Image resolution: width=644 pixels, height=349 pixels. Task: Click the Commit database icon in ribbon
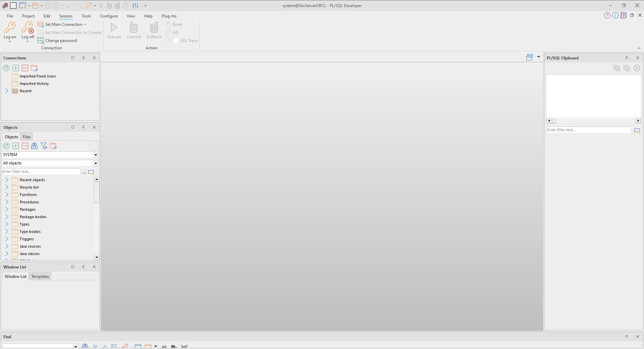133,28
